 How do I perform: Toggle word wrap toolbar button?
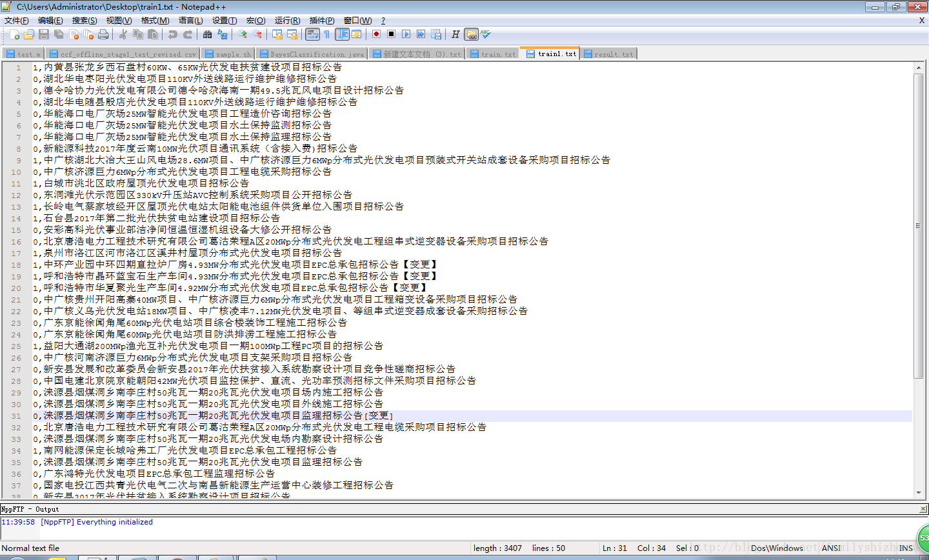tap(312, 34)
